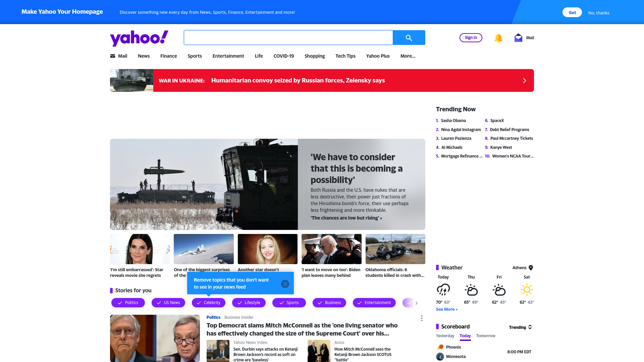Toggle the Lifestyle topic chip
This screenshot has height=362, width=644.
coord(249,303)
